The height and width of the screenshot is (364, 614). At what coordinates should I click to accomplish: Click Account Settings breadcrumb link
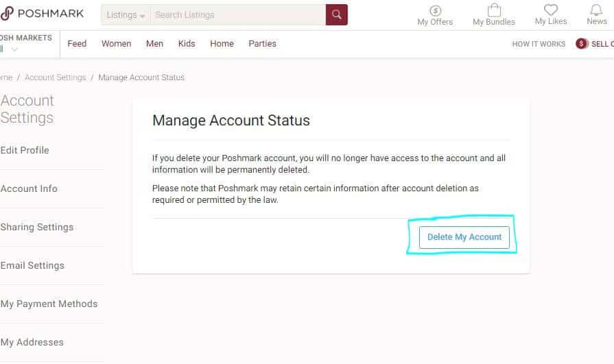pyautogui.click(x=55, y=77)
